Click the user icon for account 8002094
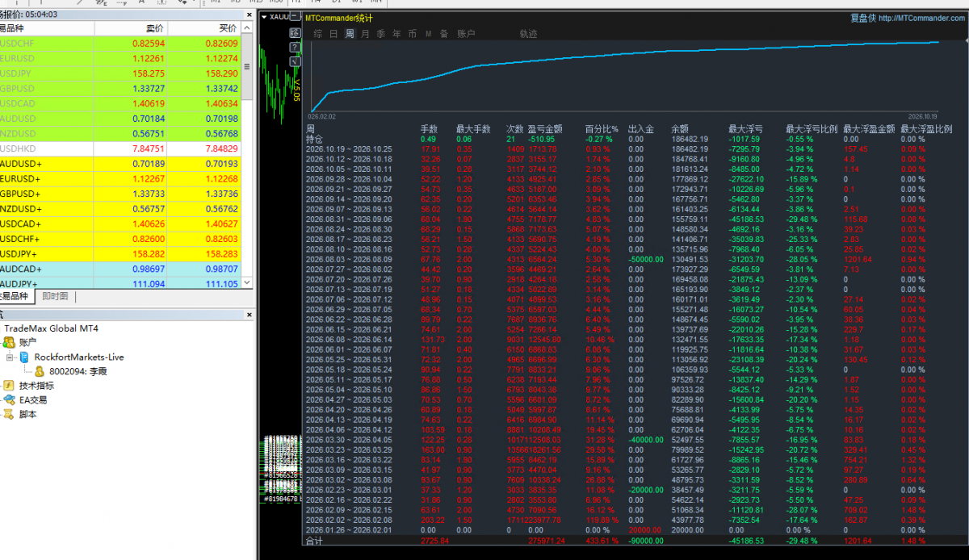This screenshot has height=560, width=969. click(x=39, y=371)
